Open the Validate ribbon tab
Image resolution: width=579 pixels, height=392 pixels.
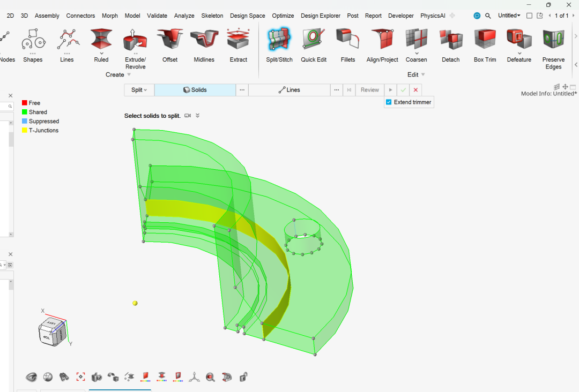click(157, 16)
